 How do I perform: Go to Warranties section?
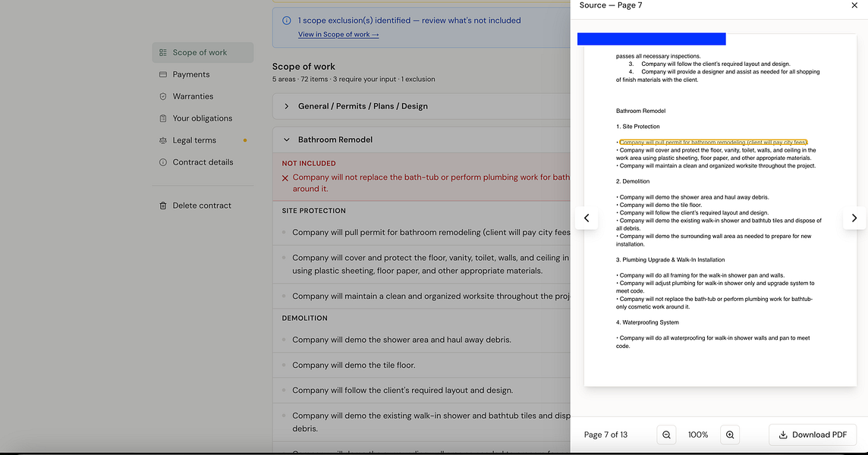(x=203, y=96)
